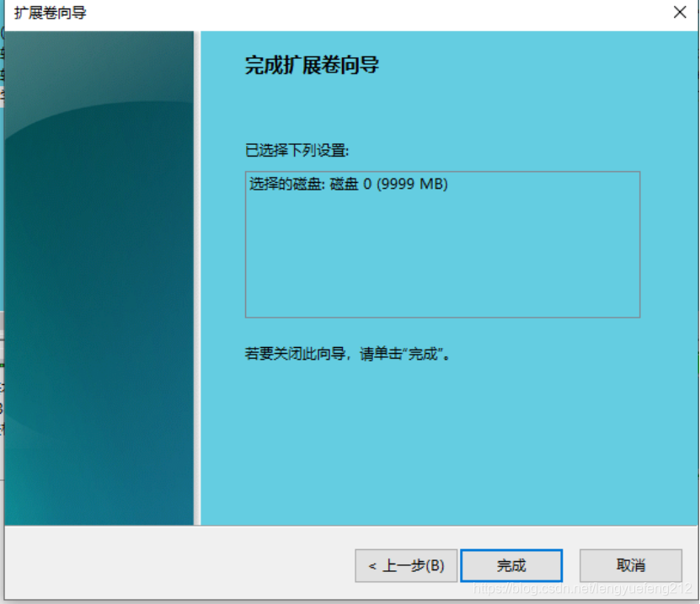Click the 完成 button to finish the wizard
Viewport: 700px width, 604px height.
click(511, 565)
